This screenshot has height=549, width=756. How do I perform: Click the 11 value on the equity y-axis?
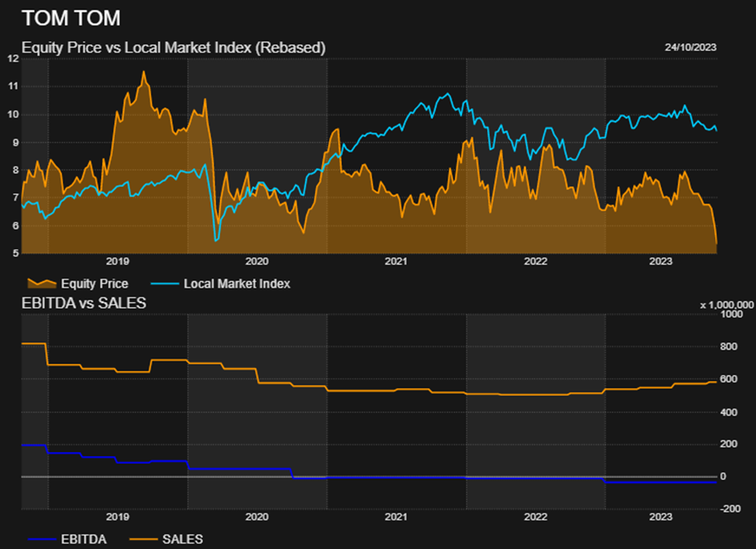point(13,86)
